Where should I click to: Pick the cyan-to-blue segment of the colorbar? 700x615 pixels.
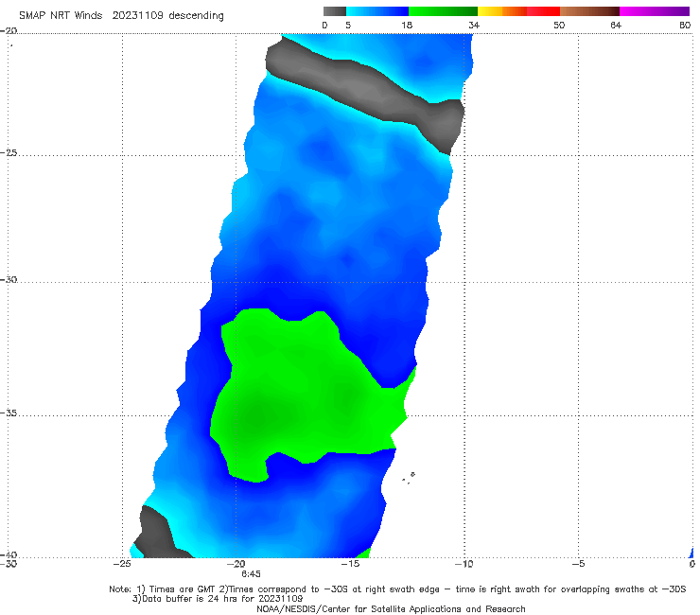pyautogui.click(x=377, y=11)
